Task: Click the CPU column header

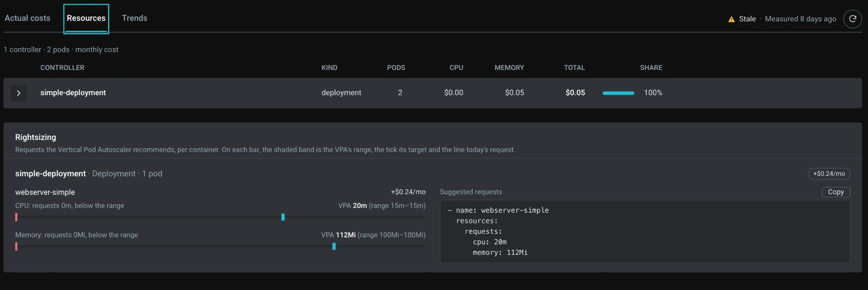Action: 457,68
